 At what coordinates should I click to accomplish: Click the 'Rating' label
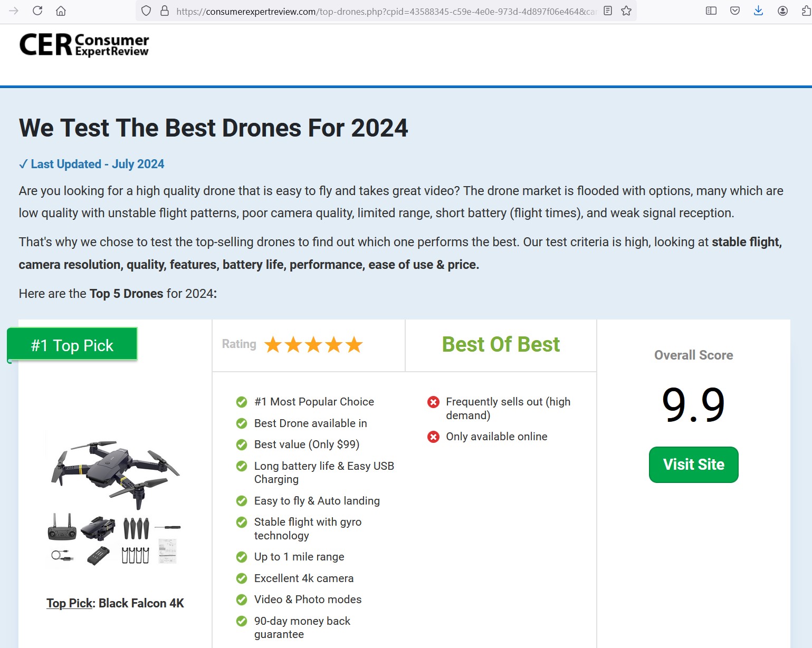(x=239, y=344)
